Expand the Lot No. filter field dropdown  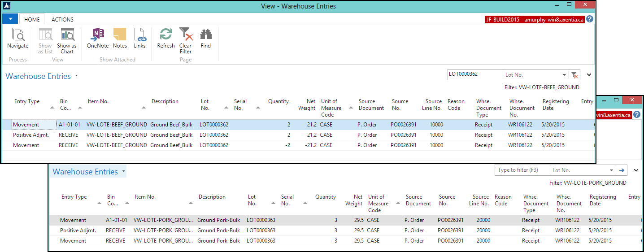(564, 75)
